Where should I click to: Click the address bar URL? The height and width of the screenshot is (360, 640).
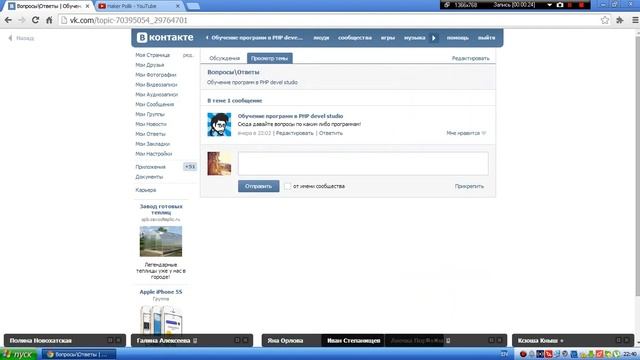tap(128, 20)
